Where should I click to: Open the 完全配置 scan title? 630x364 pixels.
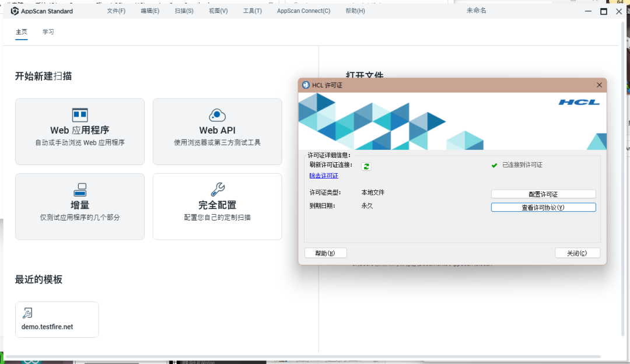[218, 205]
